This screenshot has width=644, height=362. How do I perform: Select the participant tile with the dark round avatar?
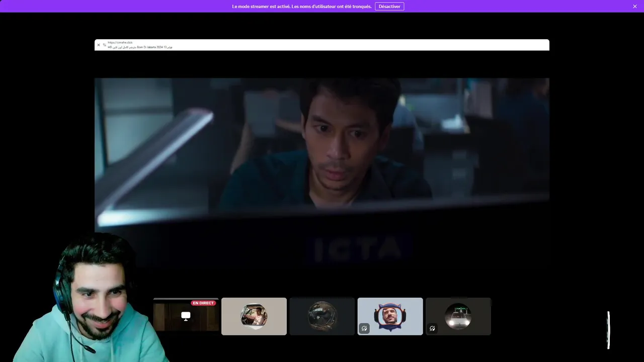point(322,316)
